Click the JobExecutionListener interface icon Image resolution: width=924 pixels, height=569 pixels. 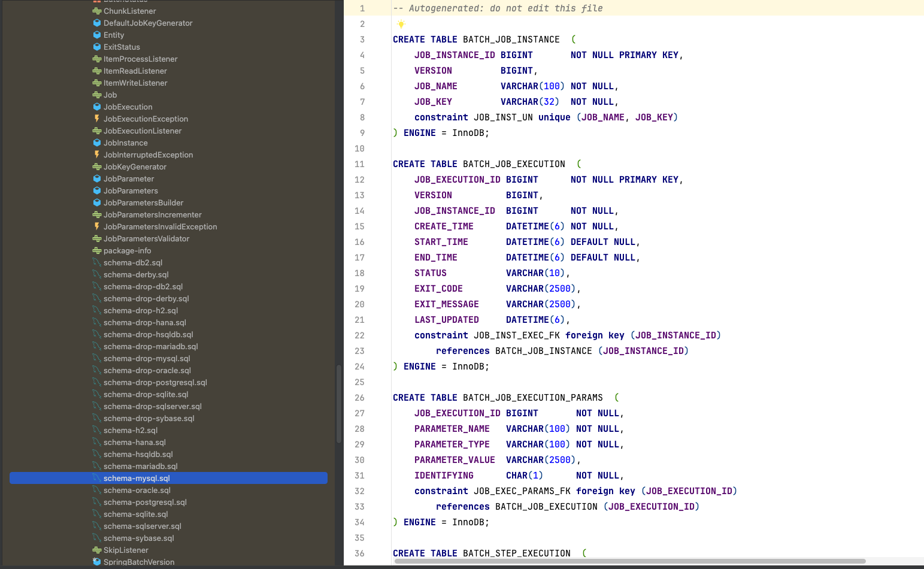coord(97,131)
